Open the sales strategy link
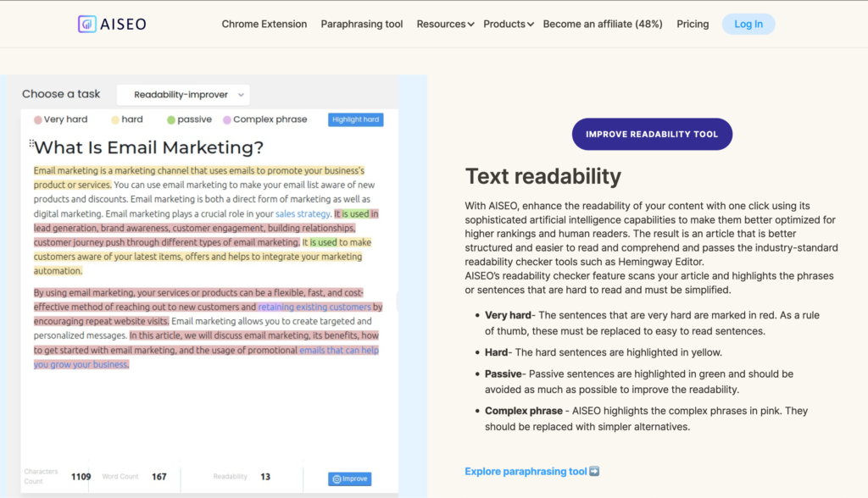The height and width of the screenshot is (498, 868). 303,214
